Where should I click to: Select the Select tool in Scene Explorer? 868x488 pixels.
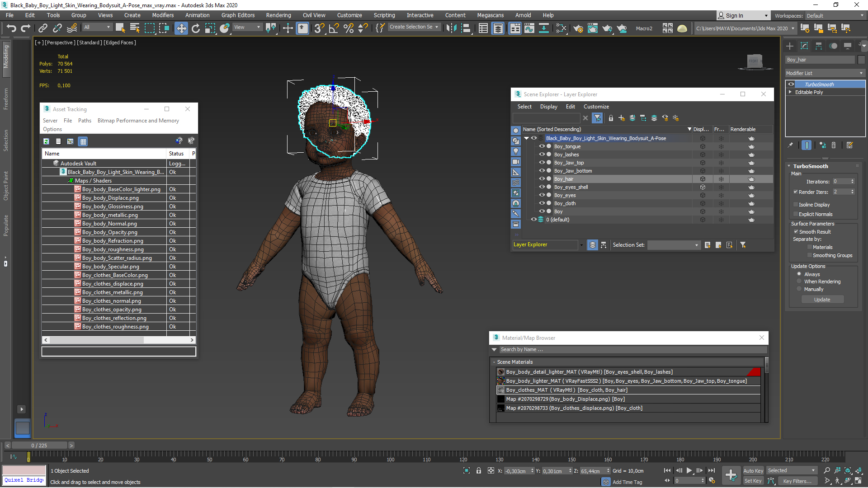(x=524, y=106)
